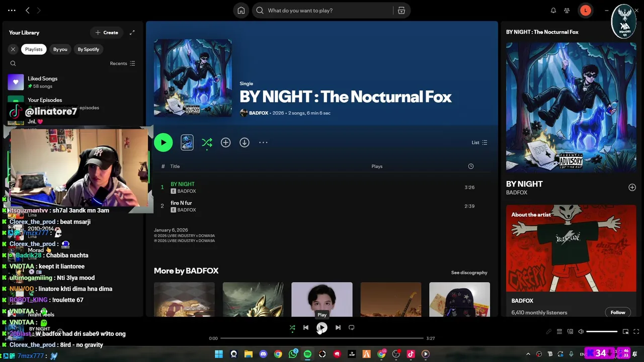
Task: Select the Playlists filter chip
Action: (x=34, y=49)
